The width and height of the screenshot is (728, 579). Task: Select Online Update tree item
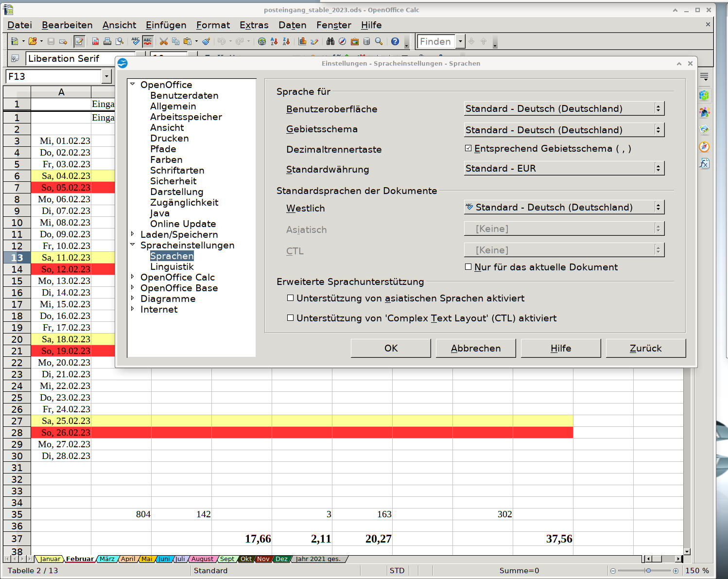coord(183,224)
